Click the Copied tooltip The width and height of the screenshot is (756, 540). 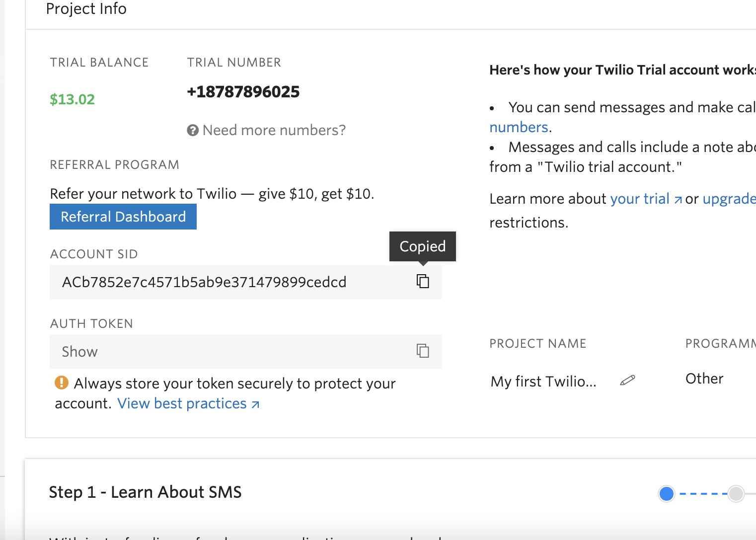coord(423,246)
